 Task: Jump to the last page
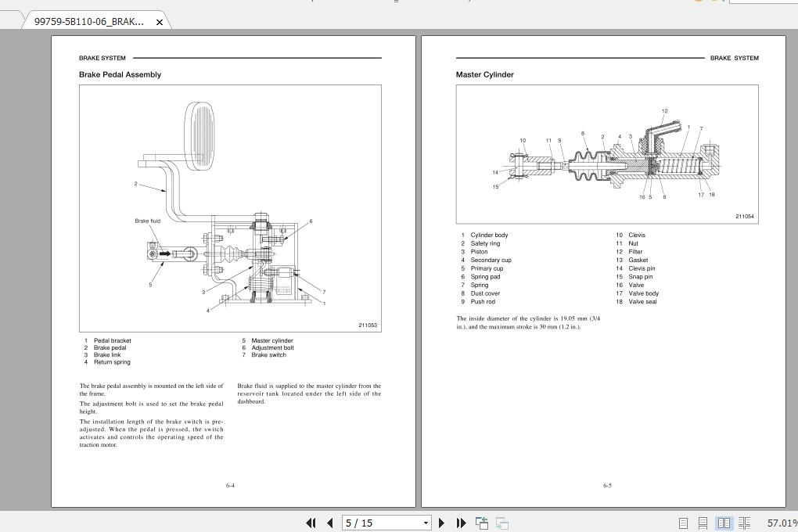tap(462, 523)
